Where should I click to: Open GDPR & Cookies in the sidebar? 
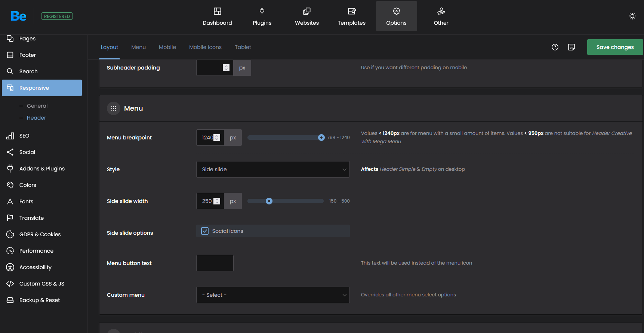[42, 234]
